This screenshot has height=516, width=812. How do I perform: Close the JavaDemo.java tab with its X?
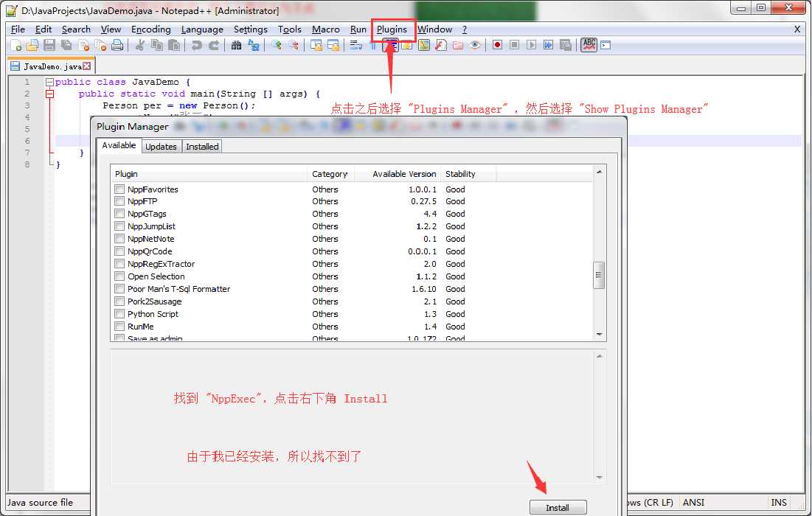(x=87, y=66)
